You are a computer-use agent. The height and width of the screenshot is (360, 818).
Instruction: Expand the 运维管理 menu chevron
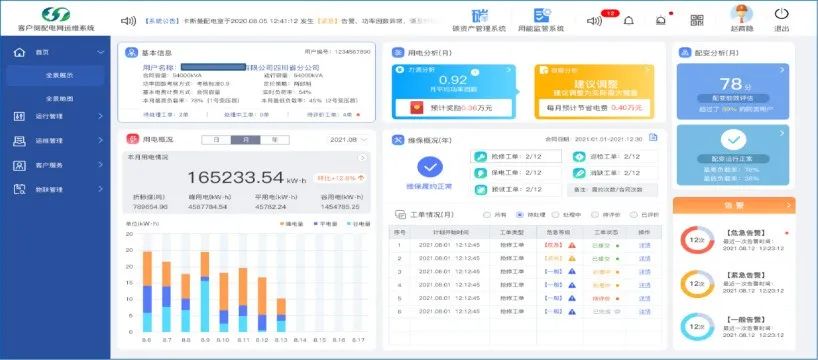(101, 140)
